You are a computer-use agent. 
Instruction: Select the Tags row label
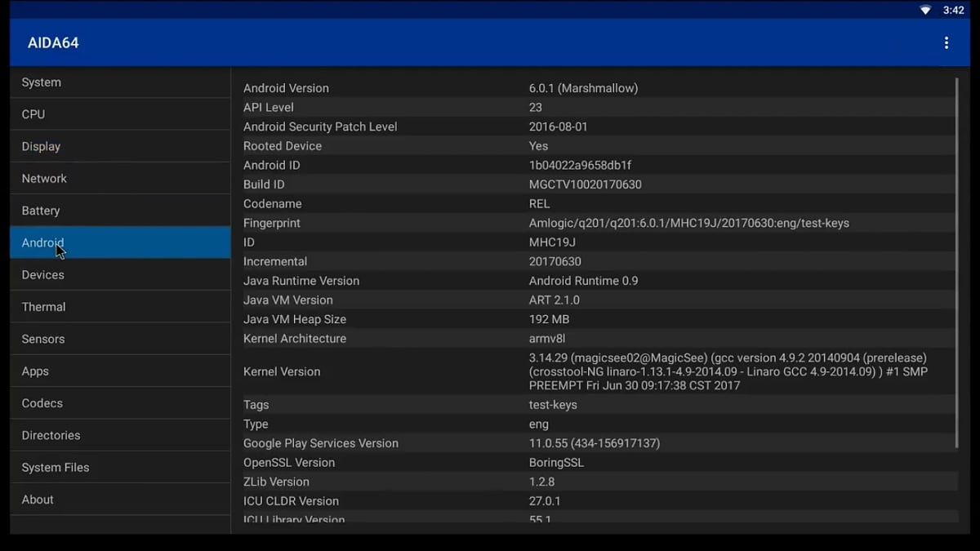256,405
